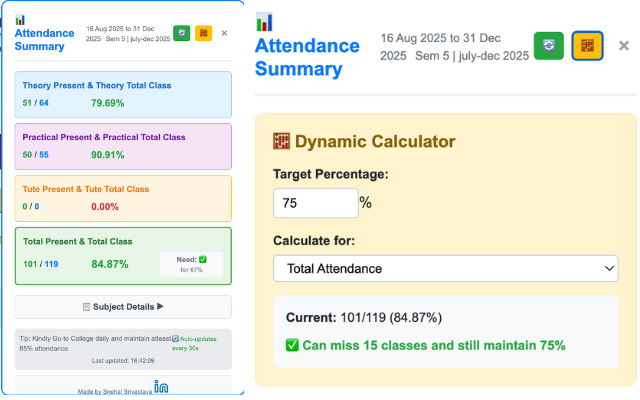Click the Need for 67% badge
The height and width of the screenshot is (400, 640).
191,264
